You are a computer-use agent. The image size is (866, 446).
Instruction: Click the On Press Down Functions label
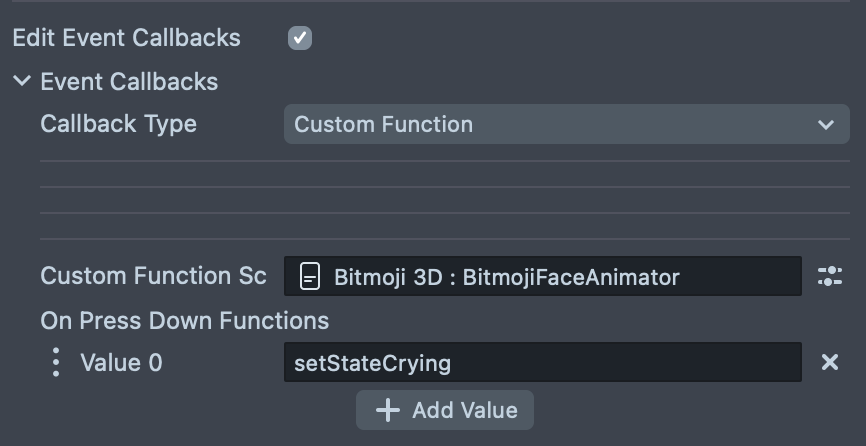184,320
